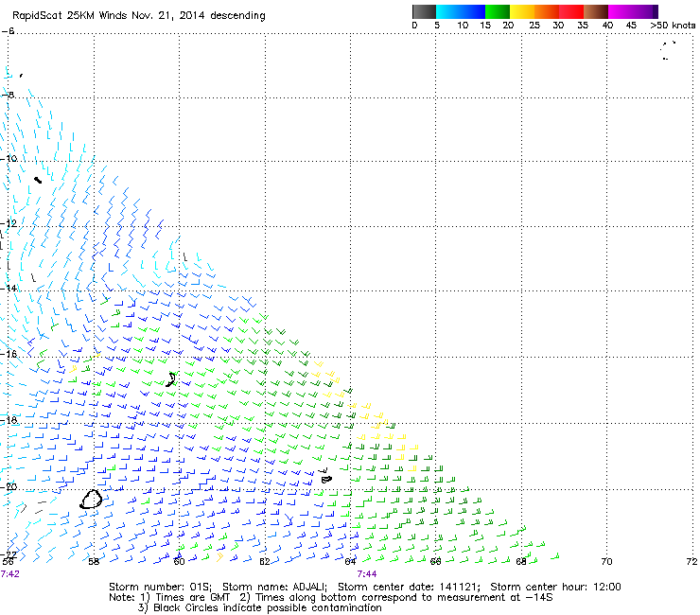Click the "Storm center hour: 12:00" text
This screenshot has height=615, width=700.
click(555, 587)
